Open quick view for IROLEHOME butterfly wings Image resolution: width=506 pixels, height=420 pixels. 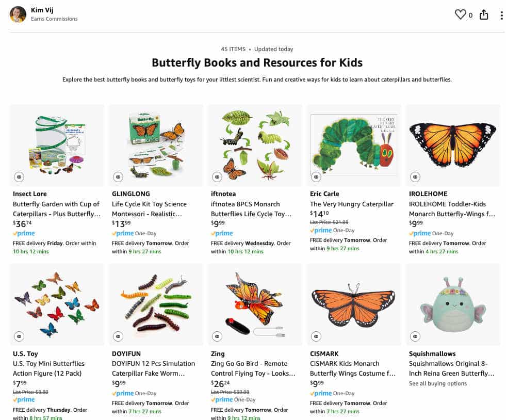click(x=415, y=176)
